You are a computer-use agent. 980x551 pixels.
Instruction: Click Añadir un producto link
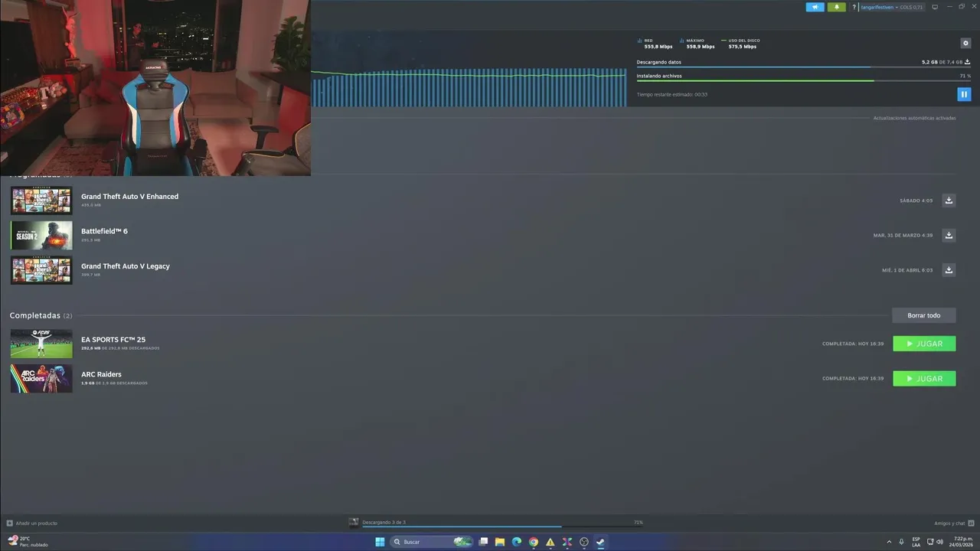tap(32, 523)
